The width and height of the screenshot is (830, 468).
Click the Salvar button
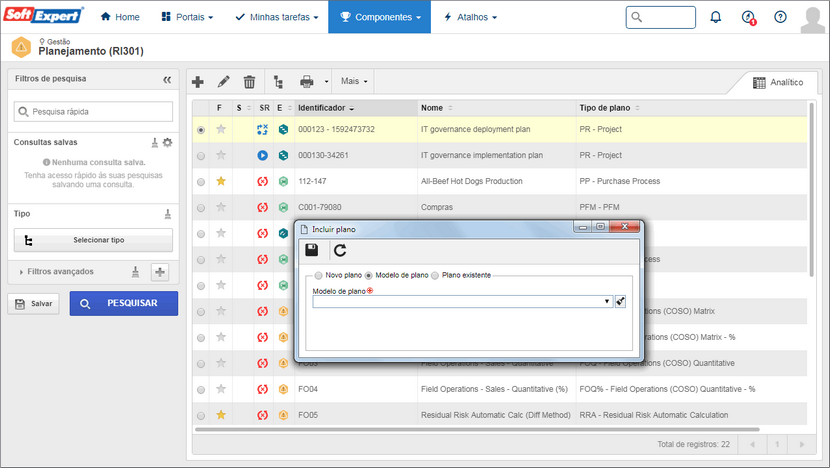coord(33,304)
